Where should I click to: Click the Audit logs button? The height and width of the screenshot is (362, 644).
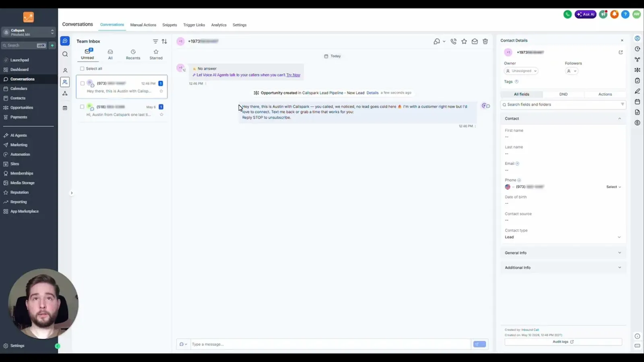coord(563,342)
